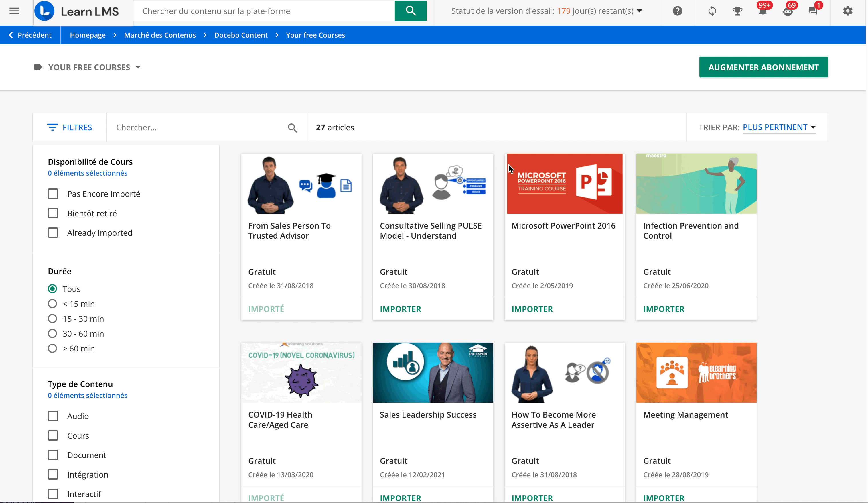
Task: Open From Sales Person To Trusted Advisor thumbnail
Action: (x=301, y=184)
